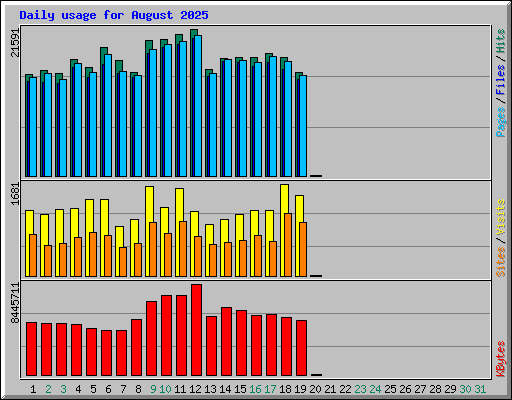The image size is (512, 400).
Task: Click day label '17' on the x-axis
Action: click(270, 389)
